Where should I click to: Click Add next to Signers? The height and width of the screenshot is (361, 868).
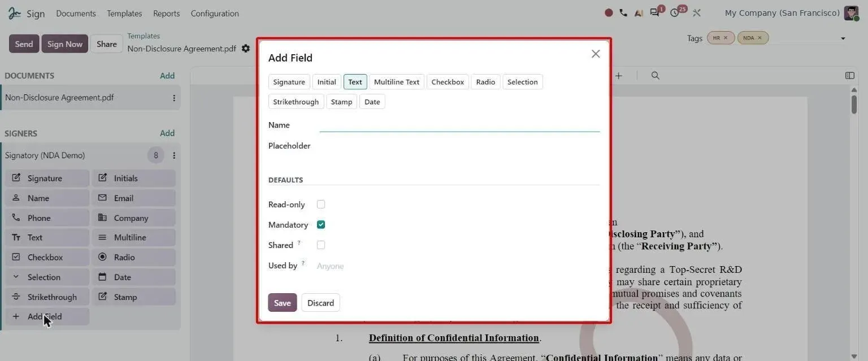point(167,133)
